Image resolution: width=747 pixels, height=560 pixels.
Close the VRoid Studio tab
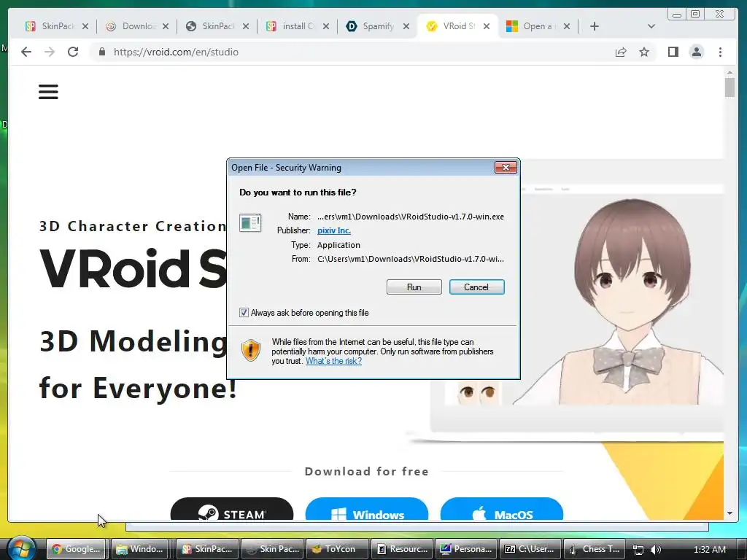[487, 26]
